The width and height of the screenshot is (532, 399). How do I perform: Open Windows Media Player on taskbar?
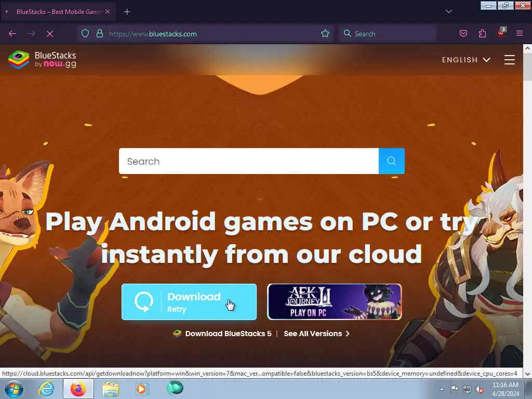click(142, 389)
